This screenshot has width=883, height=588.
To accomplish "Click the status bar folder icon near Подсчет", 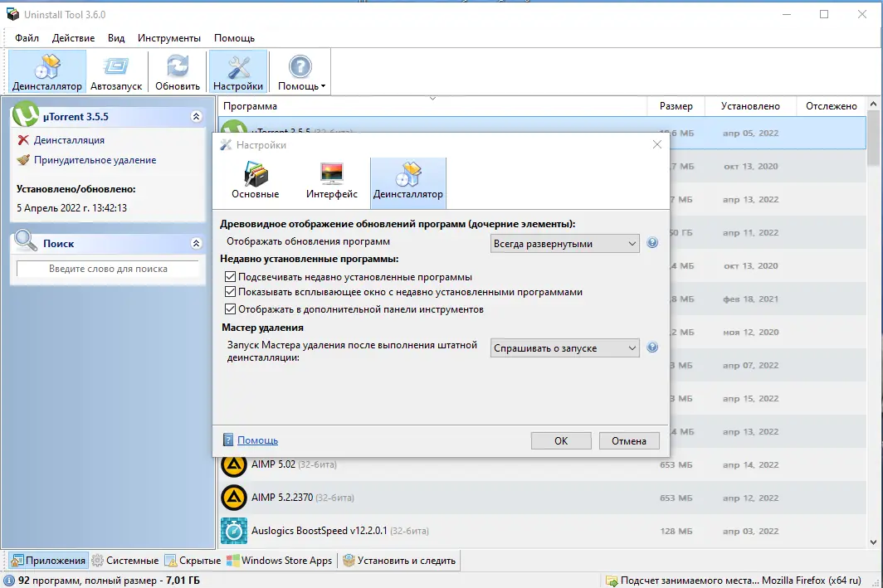I will pos(612,581).
